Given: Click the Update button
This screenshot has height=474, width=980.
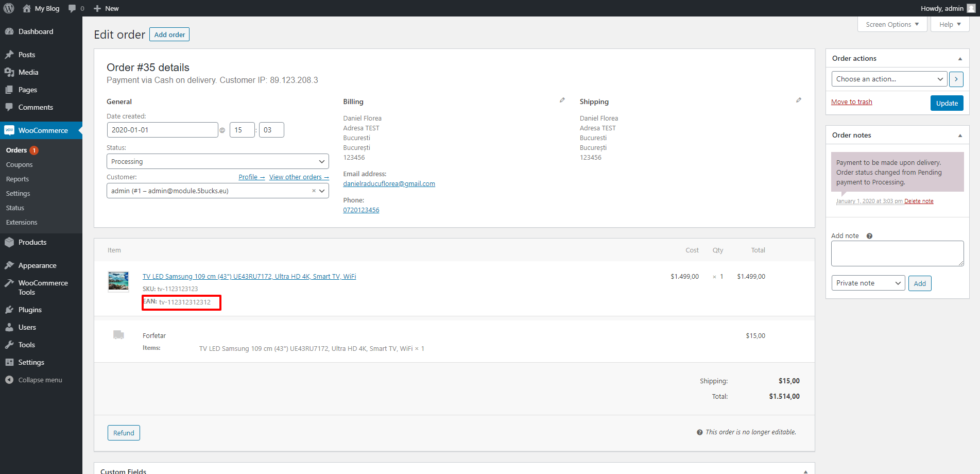Looking at the screenshot, I should [x=947, y=103].
